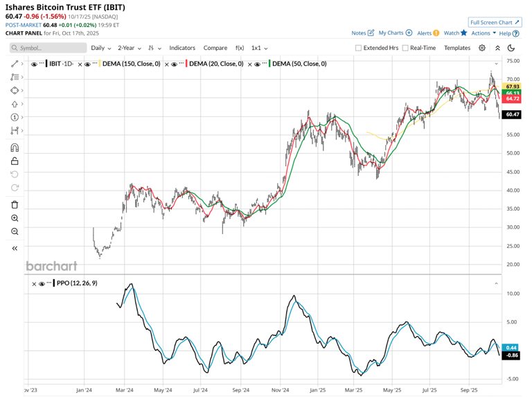The width and height of the screenshot is (532, 397).
Task: Select the measure range tool
Action: click(x=15, y=130)
